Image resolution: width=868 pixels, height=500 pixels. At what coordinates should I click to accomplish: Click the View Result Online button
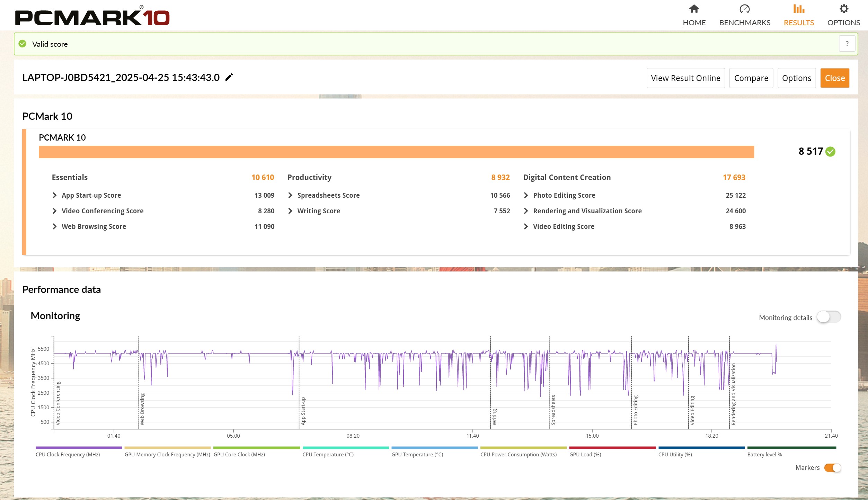685,78
